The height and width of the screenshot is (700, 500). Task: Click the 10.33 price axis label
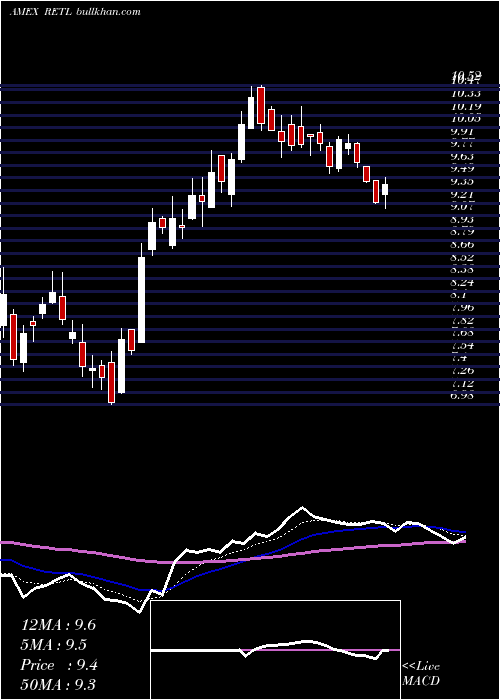pyautogui.click(x=466, y=94)
